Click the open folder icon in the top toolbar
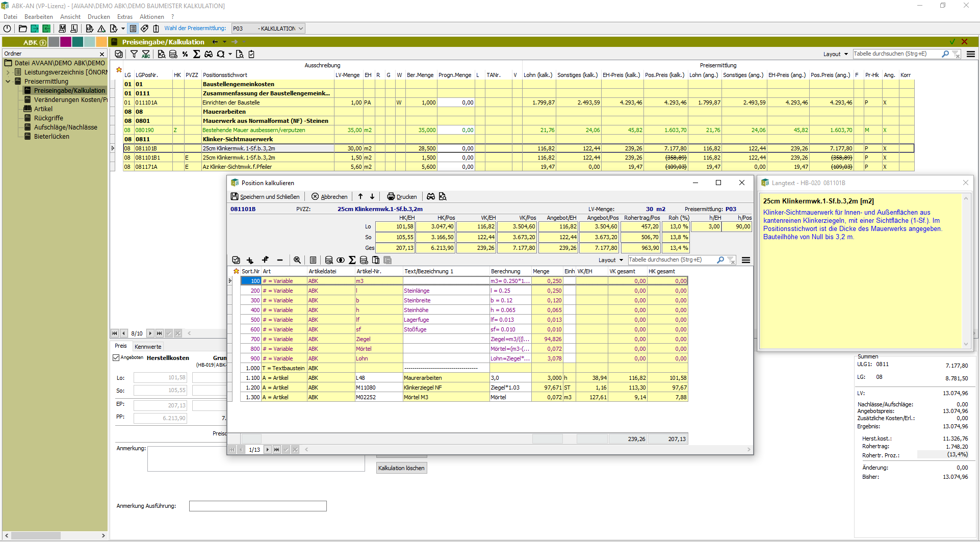Viewport: 980px width, 542px height. [22, 29]
